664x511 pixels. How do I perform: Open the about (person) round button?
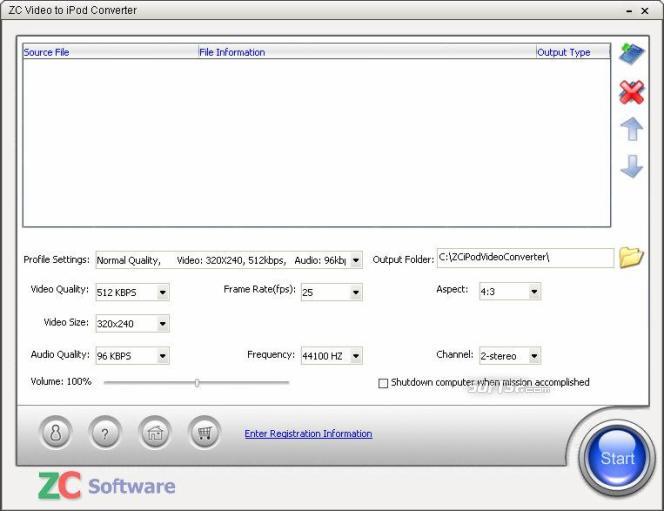[x=55, y=433]
